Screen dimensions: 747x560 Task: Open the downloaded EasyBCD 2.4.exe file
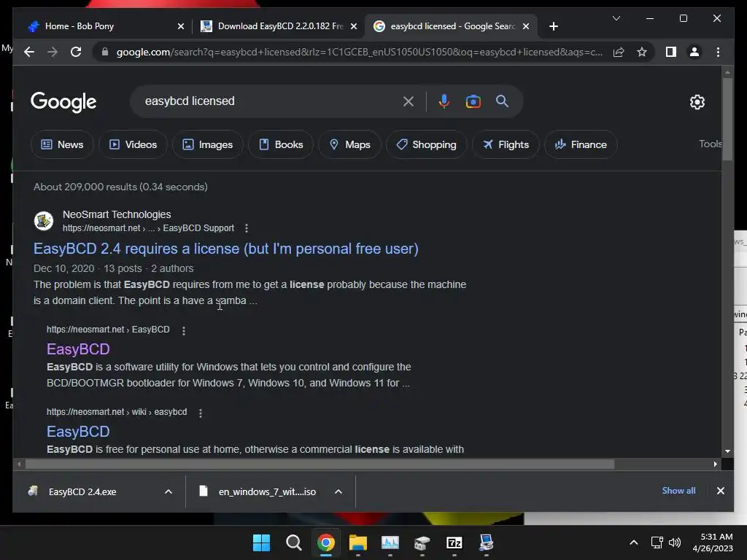coord(82,491)
